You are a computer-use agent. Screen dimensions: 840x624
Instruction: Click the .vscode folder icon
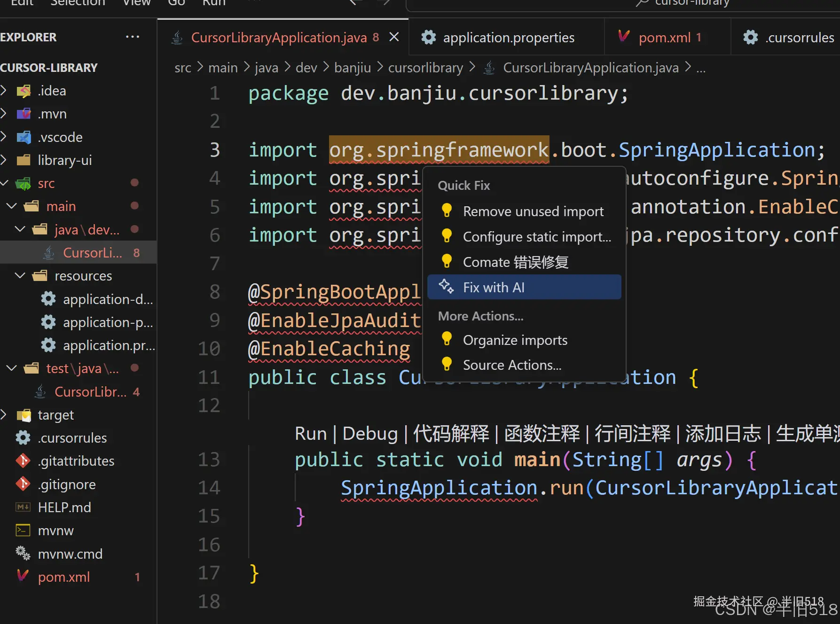24,137
